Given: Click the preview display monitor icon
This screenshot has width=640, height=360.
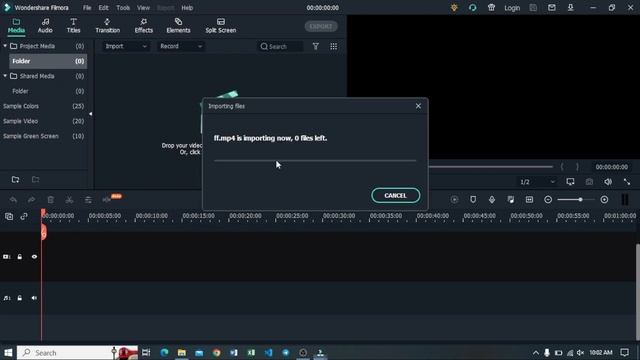Looking at the screenshot, I should point(570,182).
